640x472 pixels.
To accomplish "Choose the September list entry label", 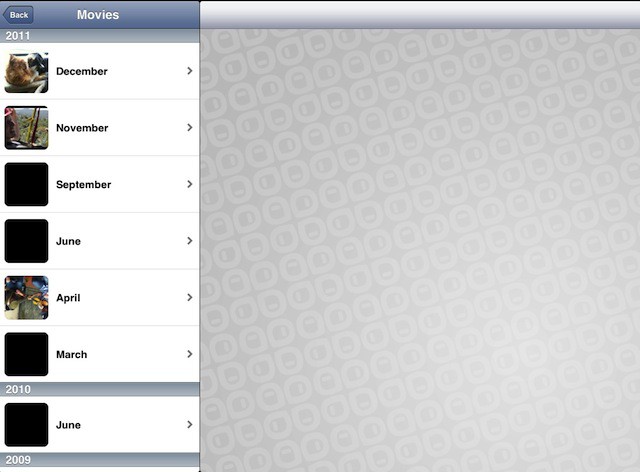I will pos(83,185).
